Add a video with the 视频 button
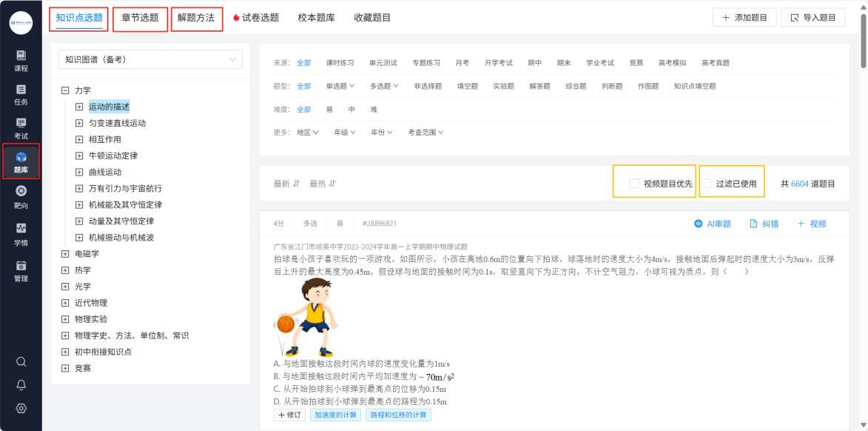 pos(812,224)
